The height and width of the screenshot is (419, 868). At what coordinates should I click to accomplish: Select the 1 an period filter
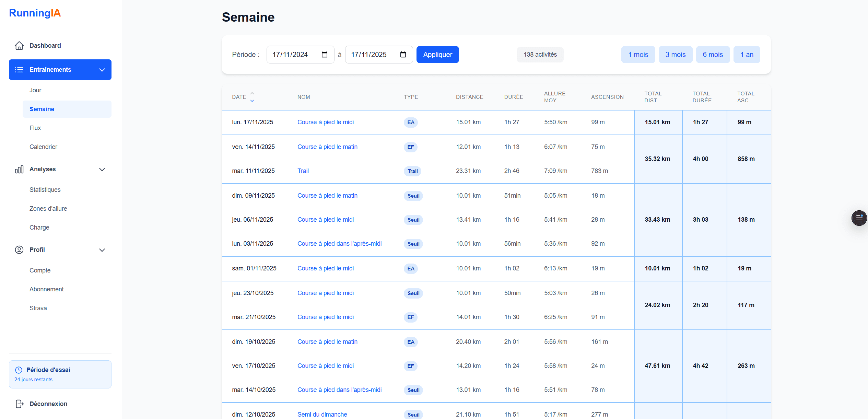(747, 55)
